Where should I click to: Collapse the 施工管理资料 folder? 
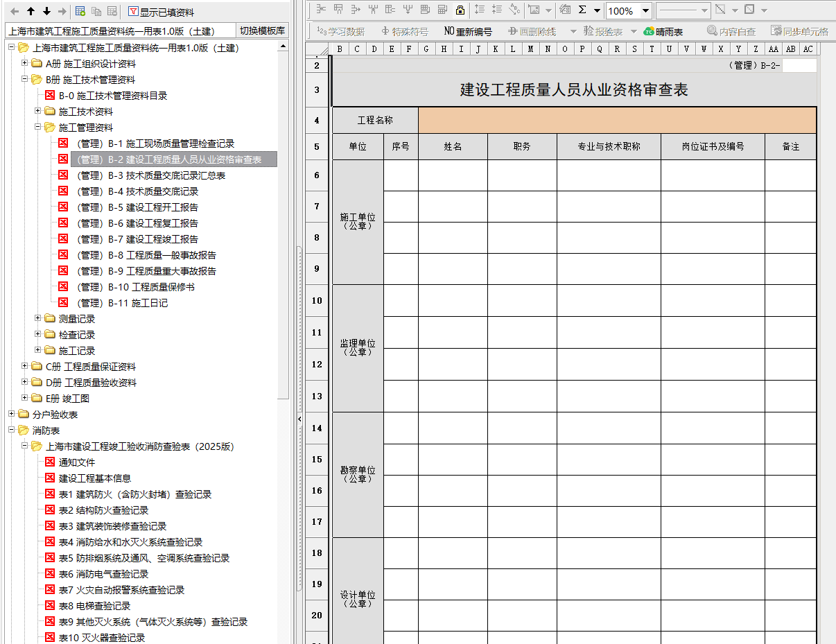point(38,128)
